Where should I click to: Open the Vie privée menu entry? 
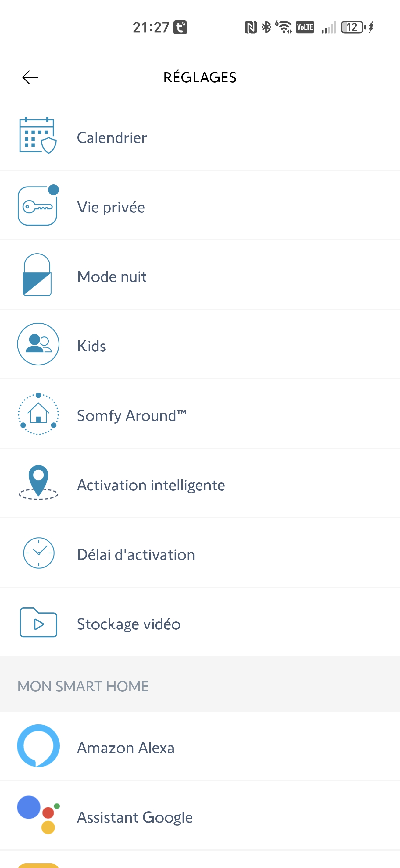111,207
